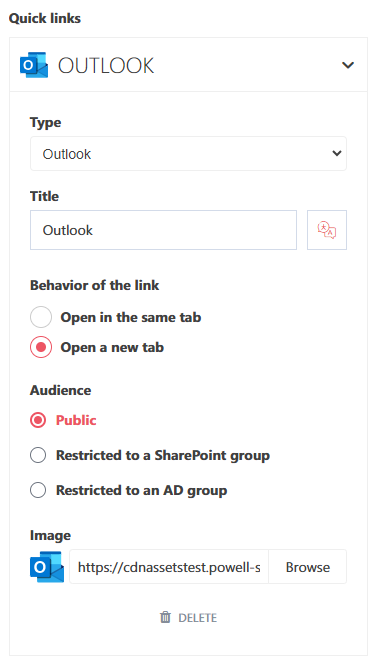Image resolution: width=383 pixels, height=657 pixels.
Task: Click the Image field label
Action: (x=50, y=535)
